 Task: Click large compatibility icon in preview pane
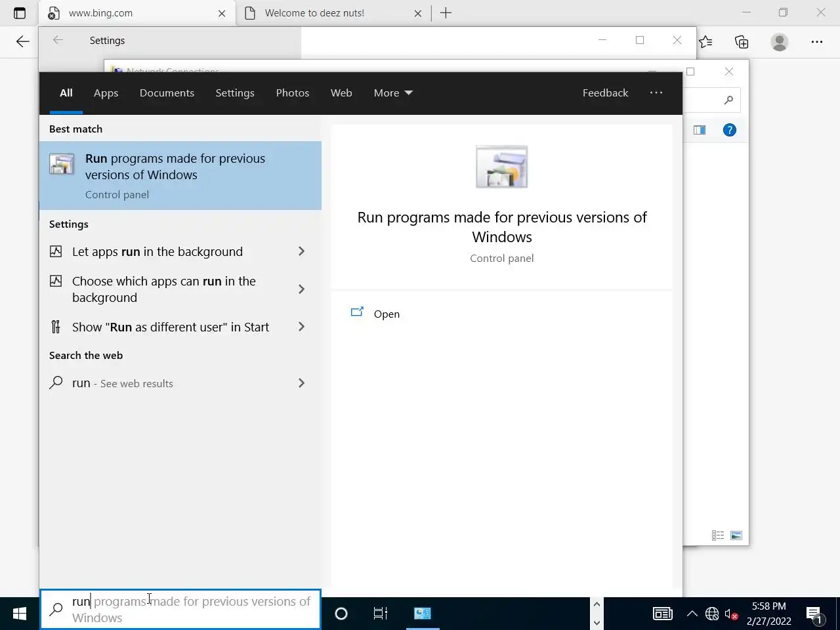pos(502,167)
